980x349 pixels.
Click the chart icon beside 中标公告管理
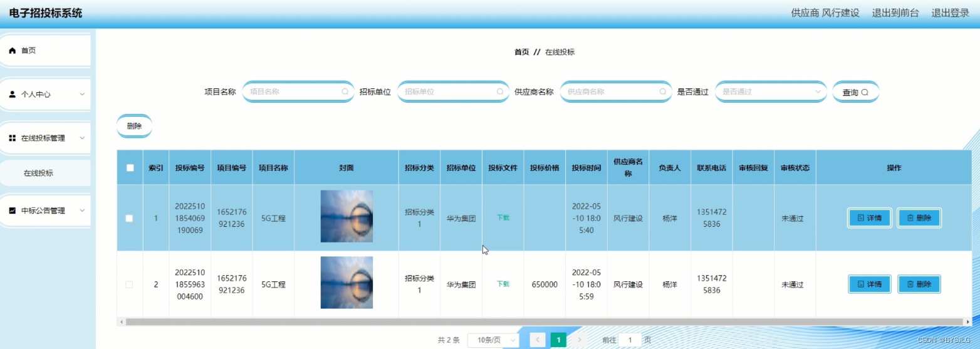(x=13, y=211)
